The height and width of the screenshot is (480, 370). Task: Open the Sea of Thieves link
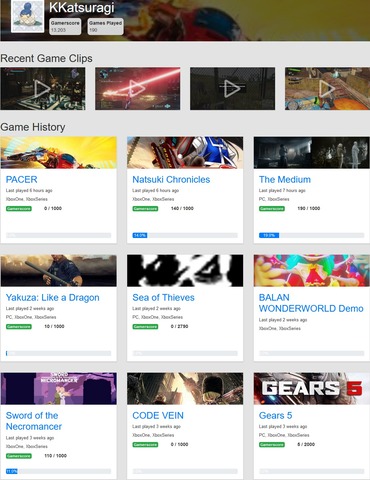[x=163, y=297]
